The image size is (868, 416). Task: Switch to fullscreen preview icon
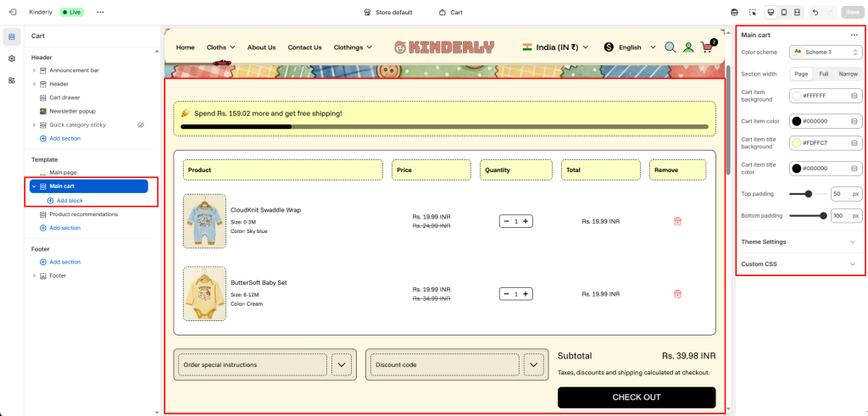(x=797, y=13)
